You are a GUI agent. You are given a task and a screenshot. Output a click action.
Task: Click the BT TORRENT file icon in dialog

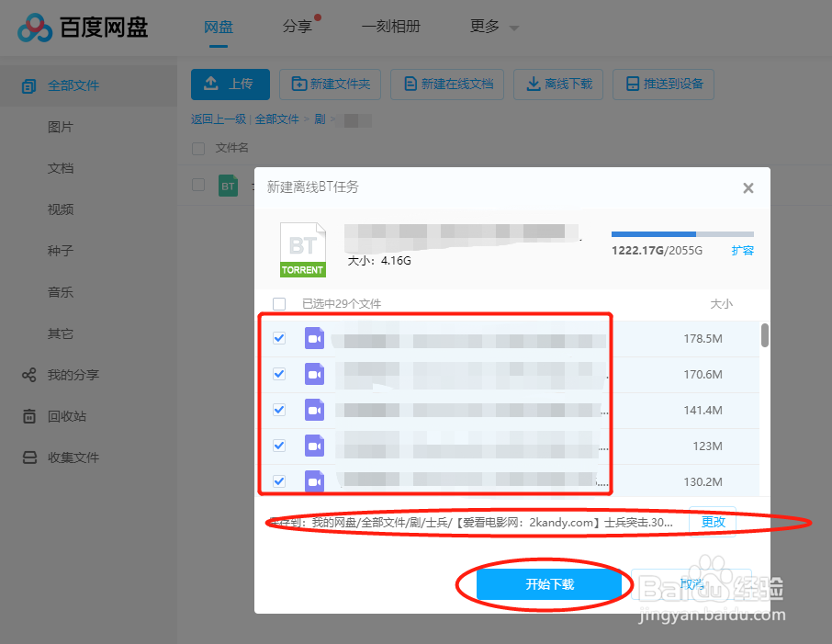(302, 250)
